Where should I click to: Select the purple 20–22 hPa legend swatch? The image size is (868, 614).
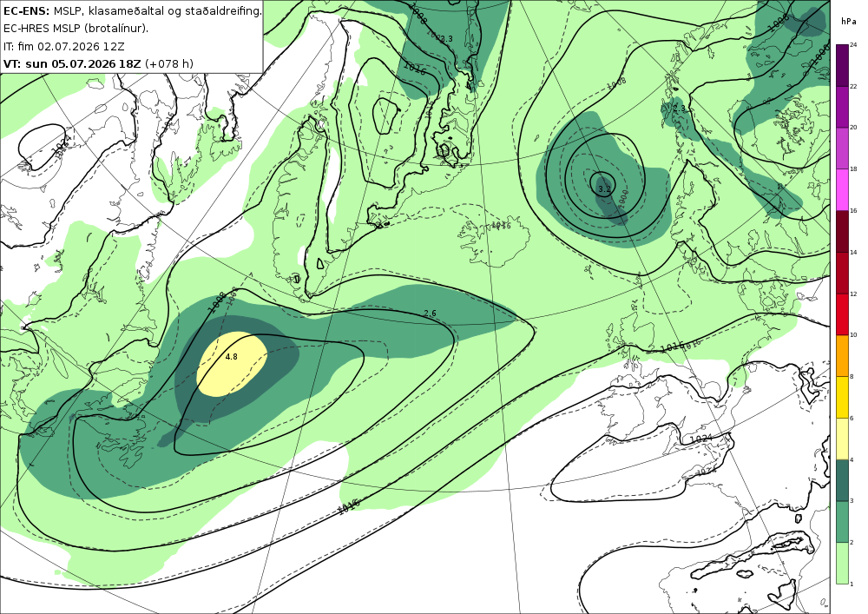point(842,106)
